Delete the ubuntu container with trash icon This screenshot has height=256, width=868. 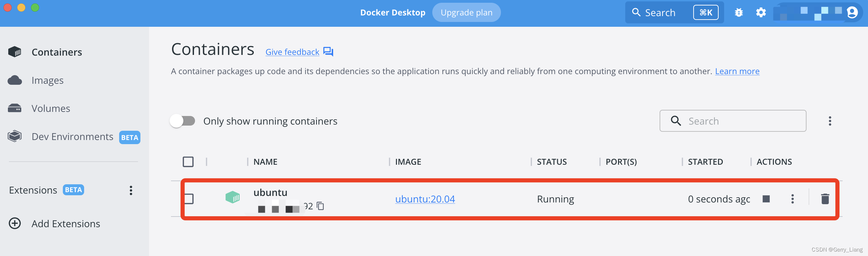click(825, 199)
